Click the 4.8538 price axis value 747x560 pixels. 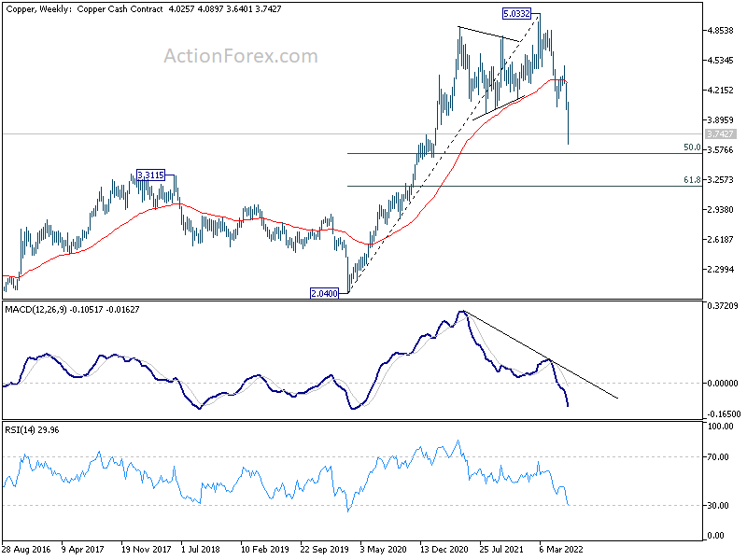point(720,31)
